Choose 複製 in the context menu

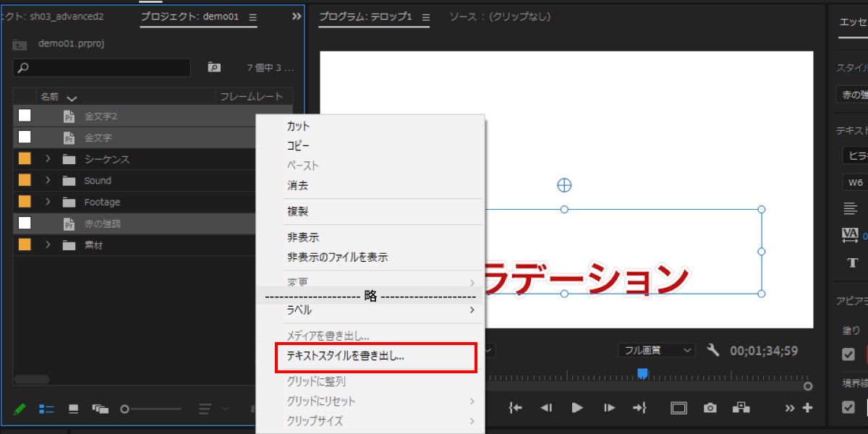(297, 211)
